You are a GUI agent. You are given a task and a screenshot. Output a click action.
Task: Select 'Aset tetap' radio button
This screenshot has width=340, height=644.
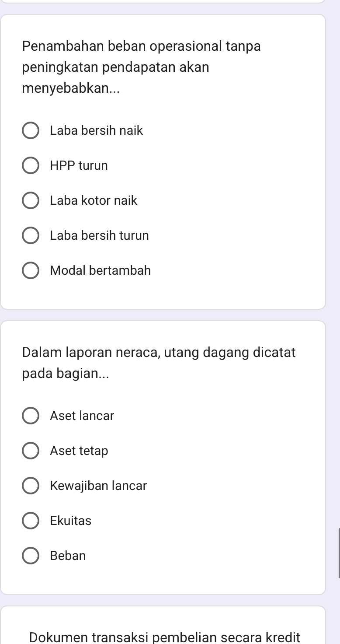tap(31, 451)
